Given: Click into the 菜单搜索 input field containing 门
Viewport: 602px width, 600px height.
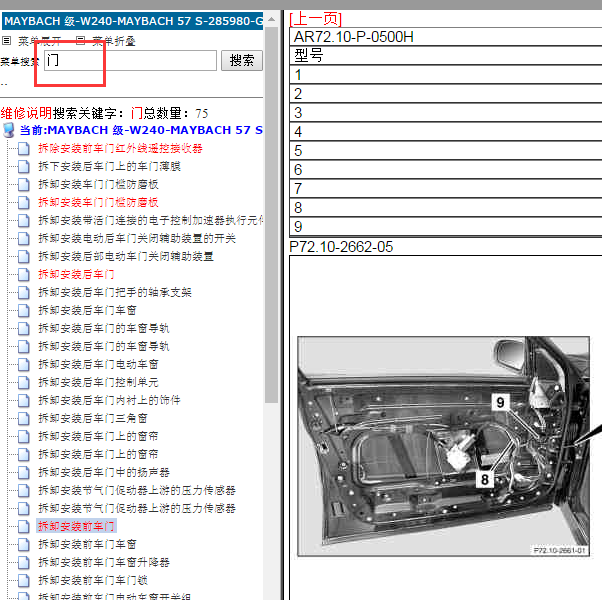Looking at the screenshot, I should coord(131,61).
